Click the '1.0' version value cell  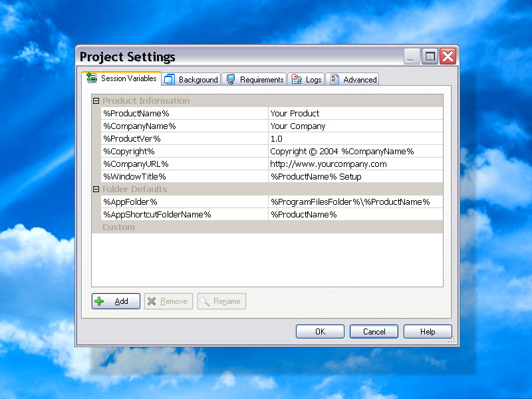(x=356, y=138)
